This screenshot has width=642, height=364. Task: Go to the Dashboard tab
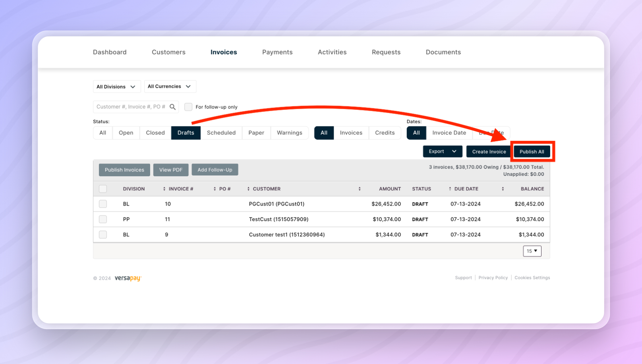point(110,52)
